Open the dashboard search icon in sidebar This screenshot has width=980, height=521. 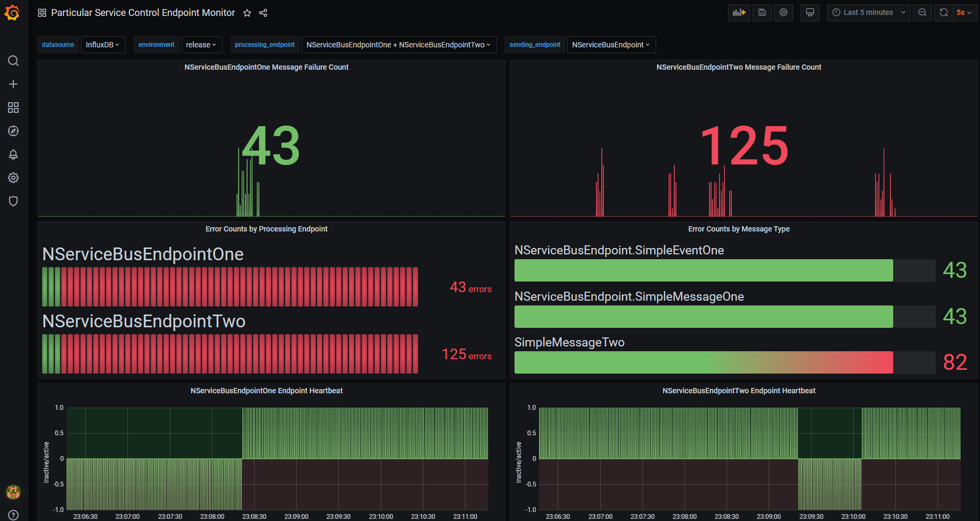pos(13,61)
